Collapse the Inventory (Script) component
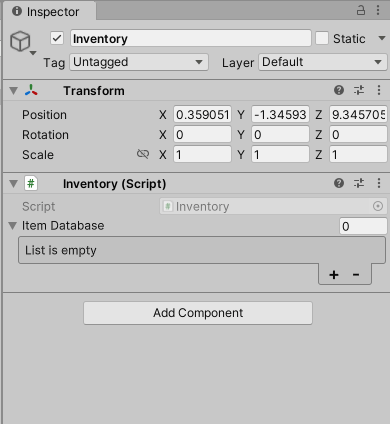390x424 pixels. point(13,184)
